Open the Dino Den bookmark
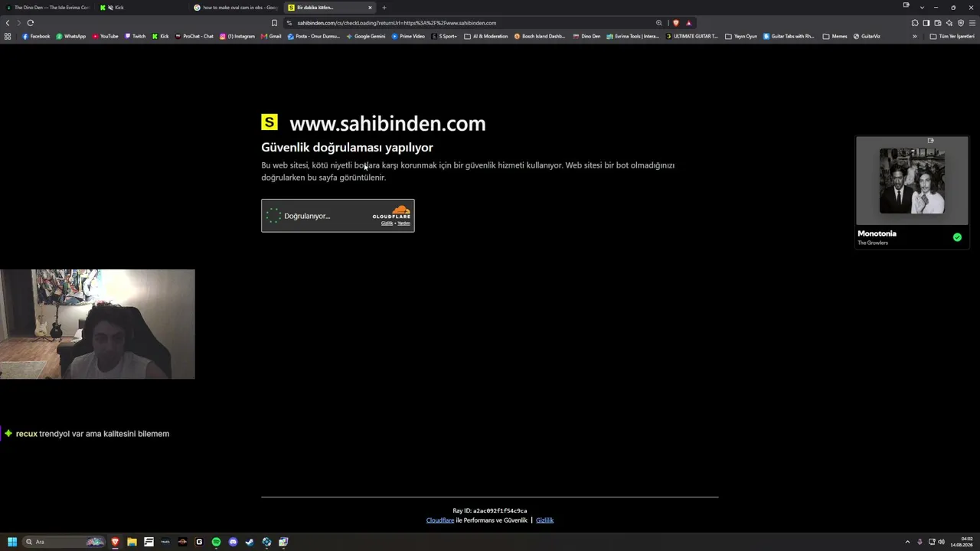Screen dimensions: 980x551 tap(586, 36)
